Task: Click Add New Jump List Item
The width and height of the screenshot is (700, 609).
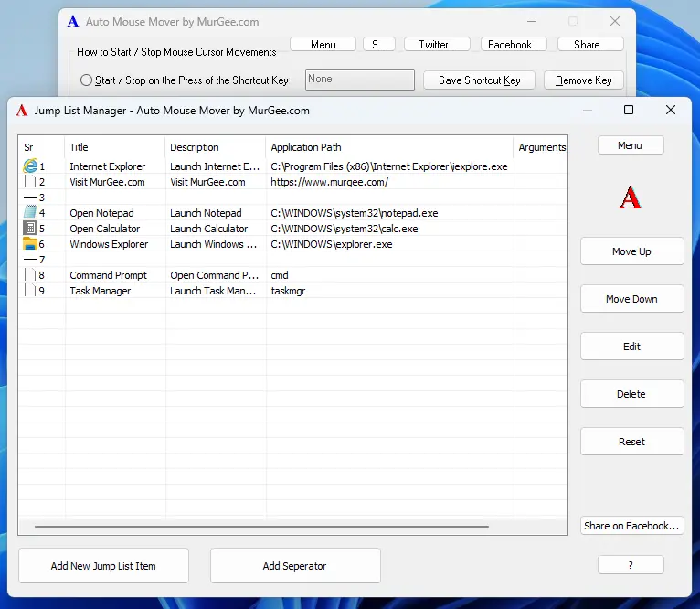Action: coord(103,566)
